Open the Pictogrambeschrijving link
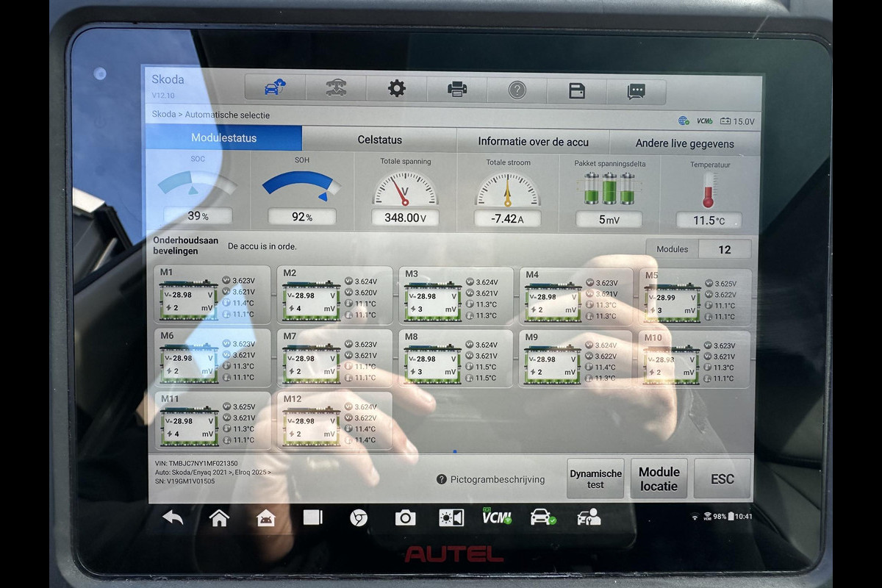This screenshot has width=882, height=588. coord(491,479)
